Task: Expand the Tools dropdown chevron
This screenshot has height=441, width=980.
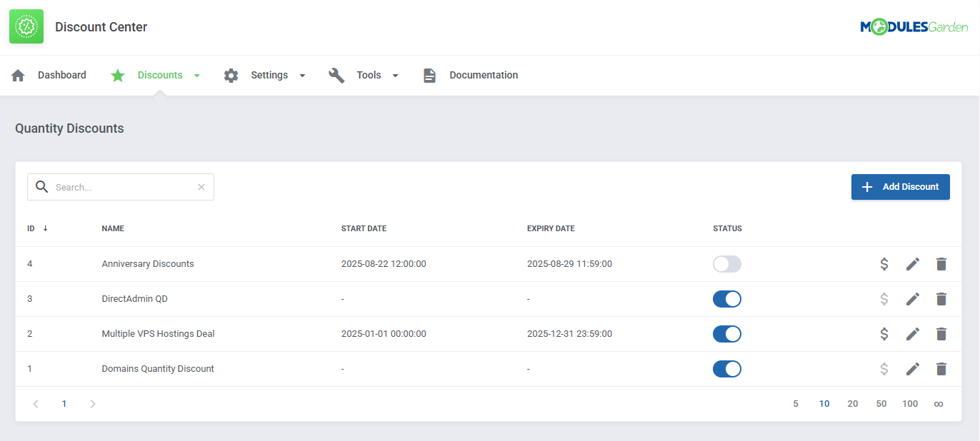Action: 395,74
